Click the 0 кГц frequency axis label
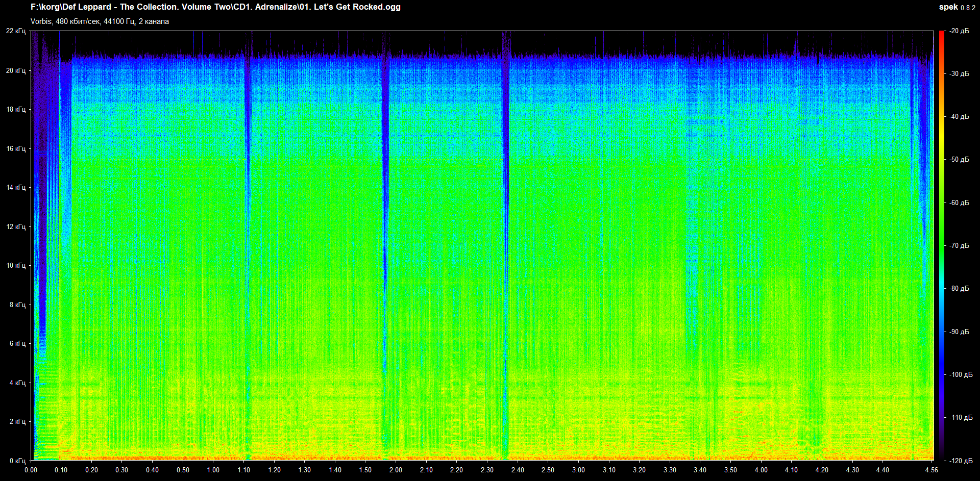The height and width of the screenshot is (481, 980). click(x=17, y=461)
